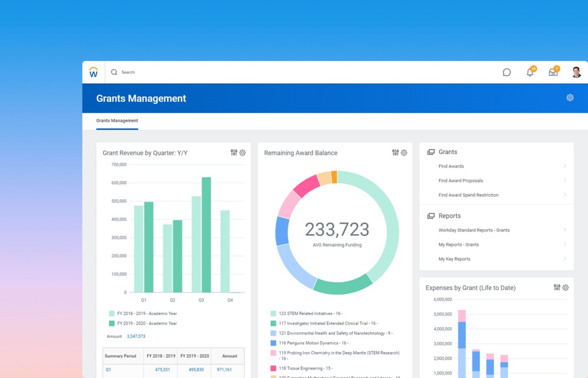The image size is (588, 378).
Task: Toggle FY 2018 - 2019 legend series
Action: coord(147,314)
